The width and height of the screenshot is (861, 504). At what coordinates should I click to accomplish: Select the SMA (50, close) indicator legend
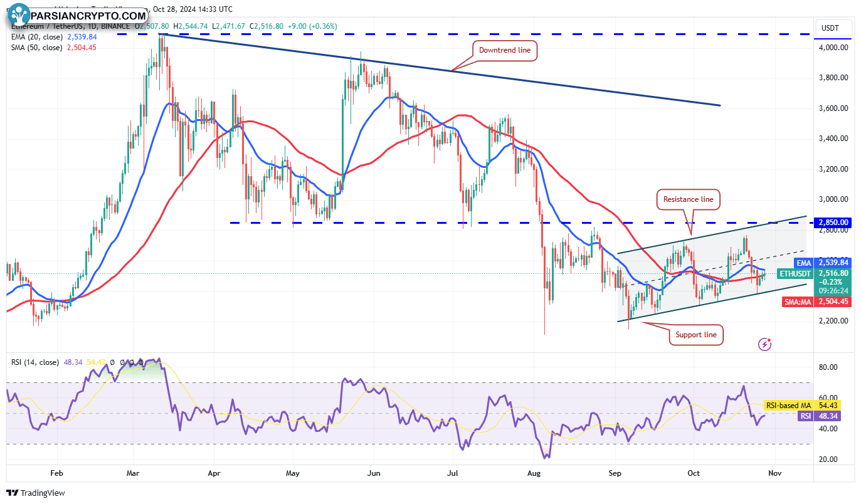tap(36, 47)
